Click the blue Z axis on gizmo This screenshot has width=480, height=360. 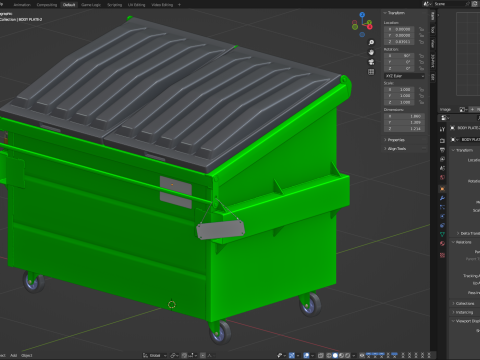[362, 15]
